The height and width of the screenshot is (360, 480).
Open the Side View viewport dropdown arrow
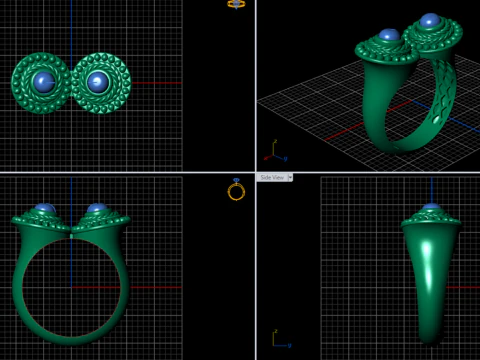290,178
